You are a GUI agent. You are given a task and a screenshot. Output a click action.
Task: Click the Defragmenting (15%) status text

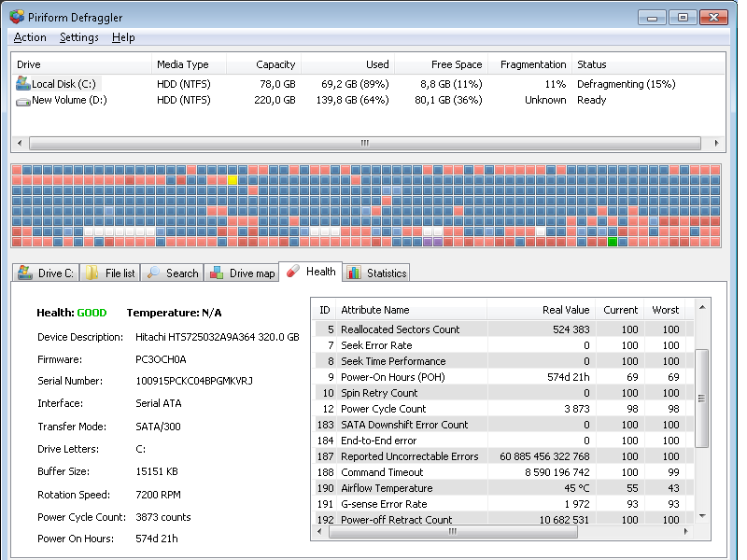pos(626,84)
